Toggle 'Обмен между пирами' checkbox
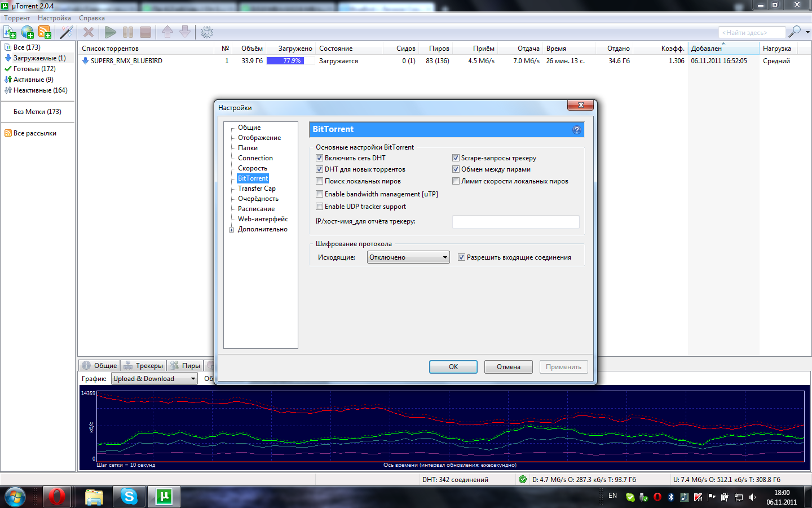Viewport: 812px width, 508px height. pos(456,169)
